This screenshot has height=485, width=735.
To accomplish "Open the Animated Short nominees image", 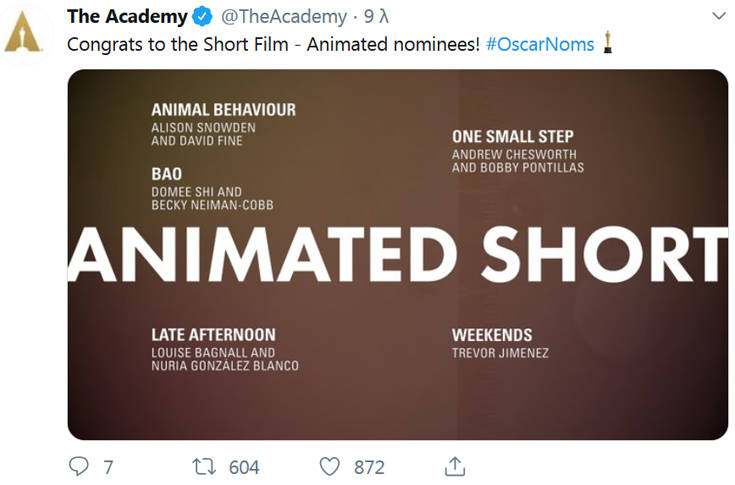I will coord(398,254).
